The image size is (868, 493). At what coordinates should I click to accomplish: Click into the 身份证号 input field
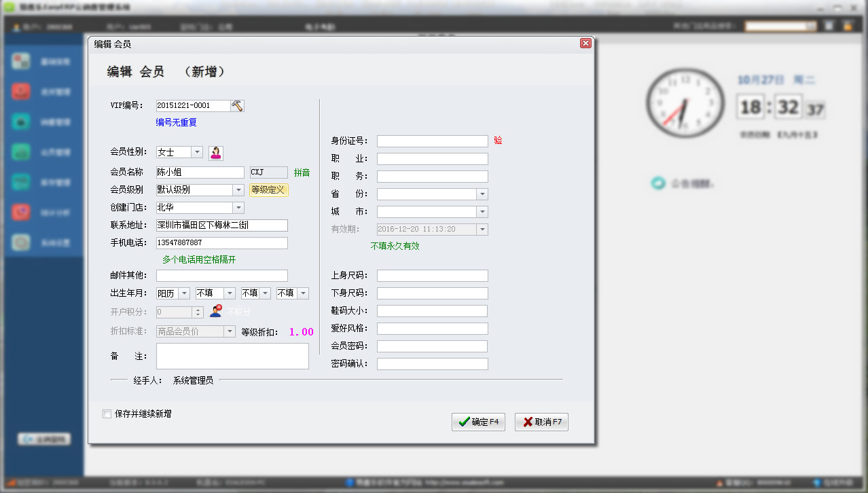tap(432, 141)
